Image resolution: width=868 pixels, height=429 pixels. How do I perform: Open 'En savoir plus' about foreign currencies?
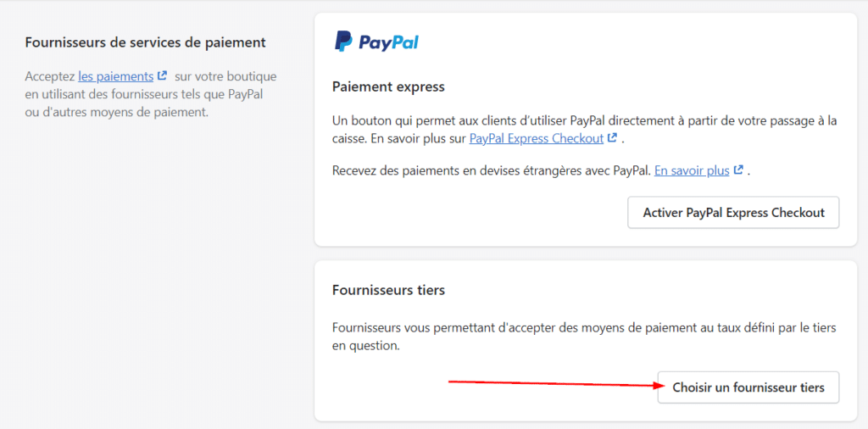692,170
